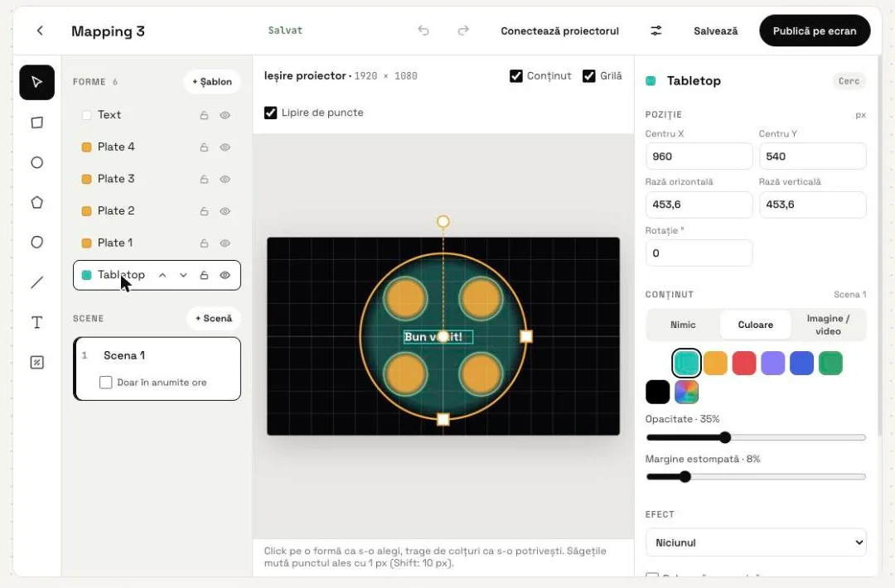Pick the red color swatch
The image size is (895, 588).
tap(743, 364)
